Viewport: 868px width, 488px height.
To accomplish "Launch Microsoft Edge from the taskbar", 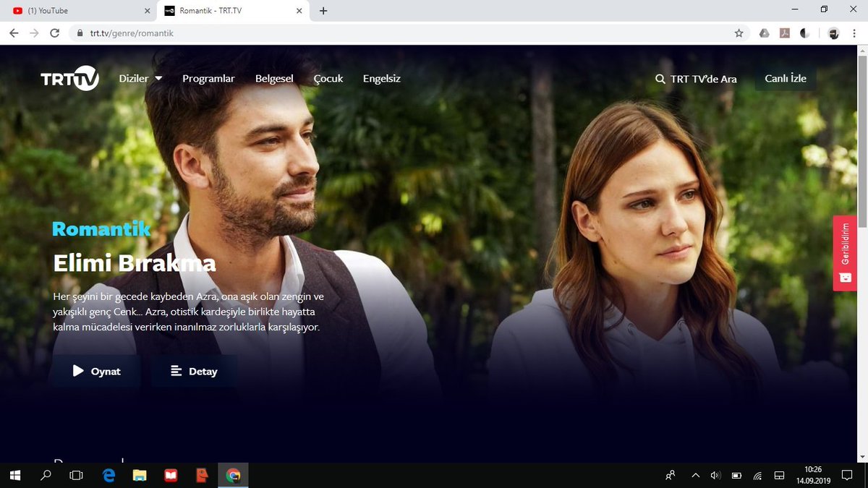I will pos(109,475).
